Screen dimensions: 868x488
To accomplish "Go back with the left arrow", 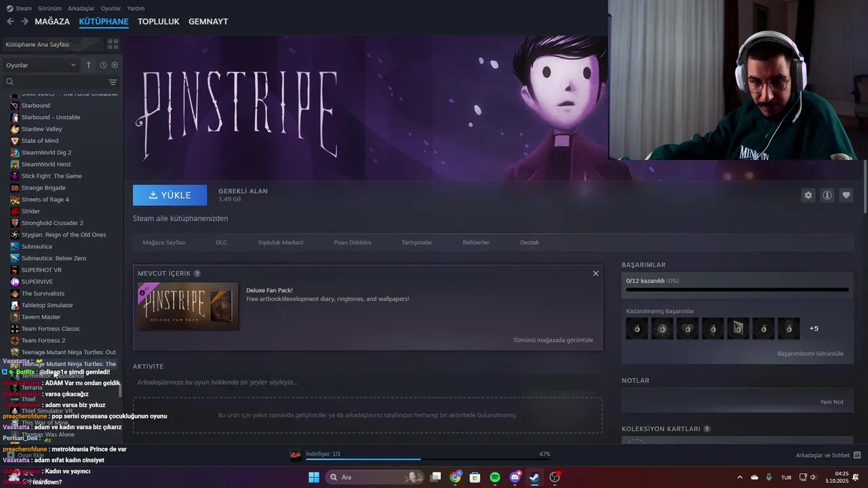I will [10, 22].
